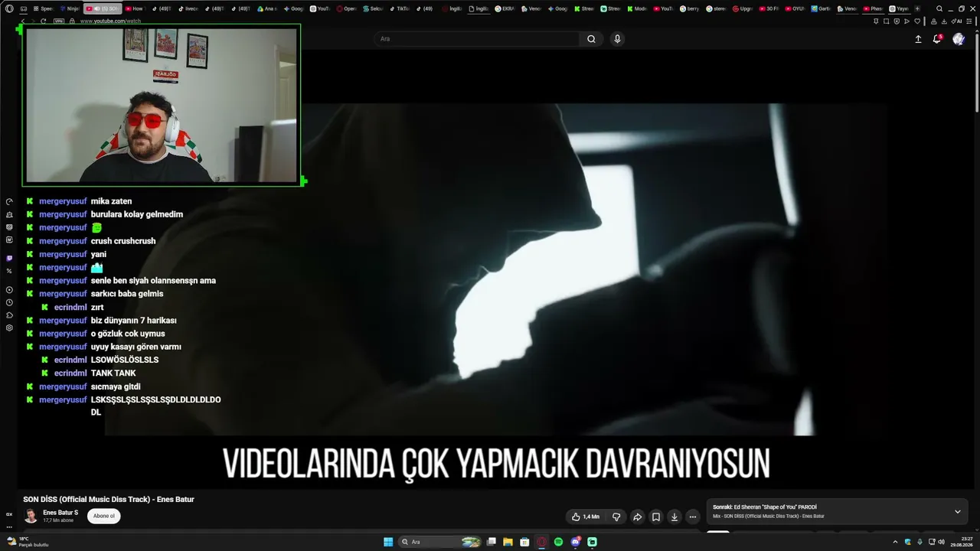Screen dimensions: 980x551
Task: Open the Windows Start menu
Action: click(x=388, y=542)
